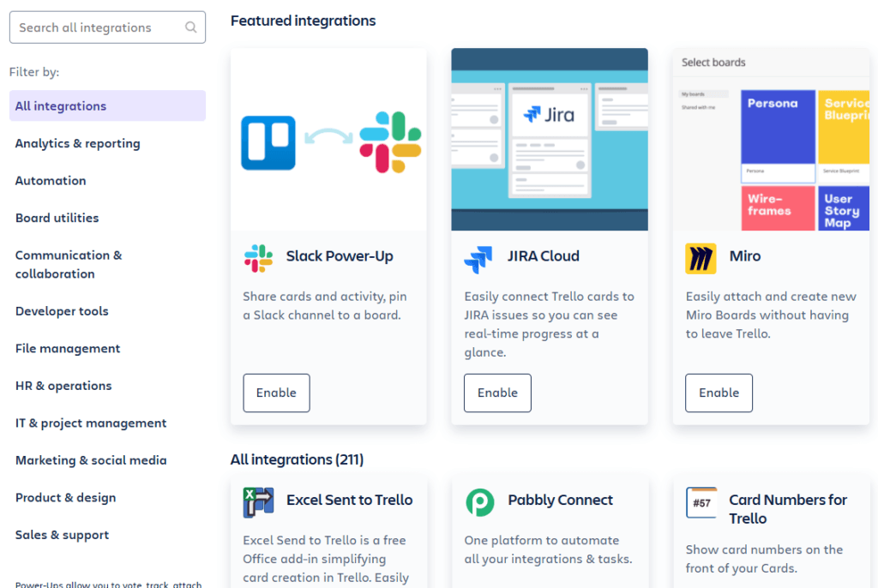Filter by Product & design

[x=65, y=497]
